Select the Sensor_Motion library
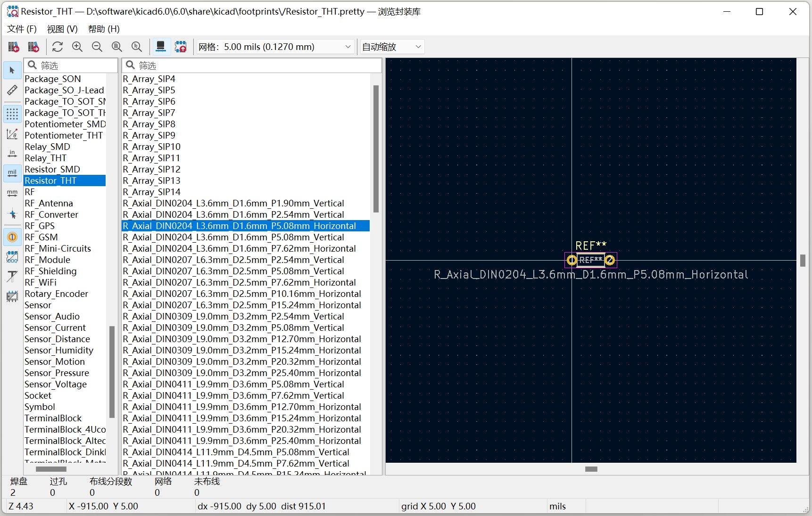Screen dimensions: 812x516 pyautogui.click(x=65, y=361)
